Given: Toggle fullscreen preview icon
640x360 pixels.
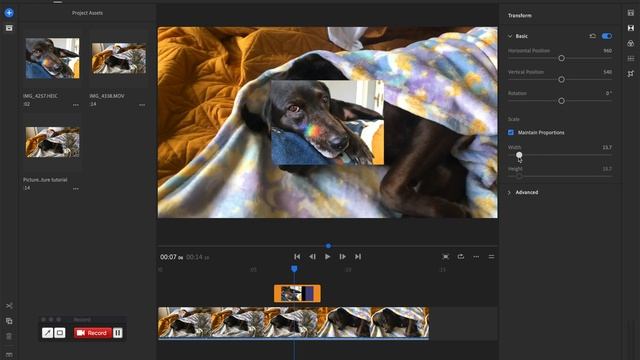Looking at the screenshot, I should coord(445,256).
